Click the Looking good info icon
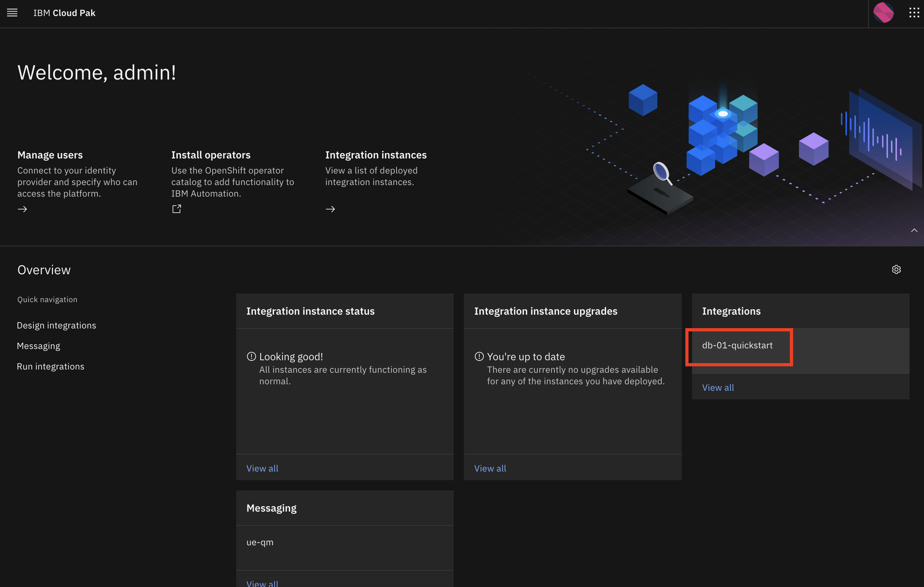Viewport: 924px width, 587px height. (251, 356)
